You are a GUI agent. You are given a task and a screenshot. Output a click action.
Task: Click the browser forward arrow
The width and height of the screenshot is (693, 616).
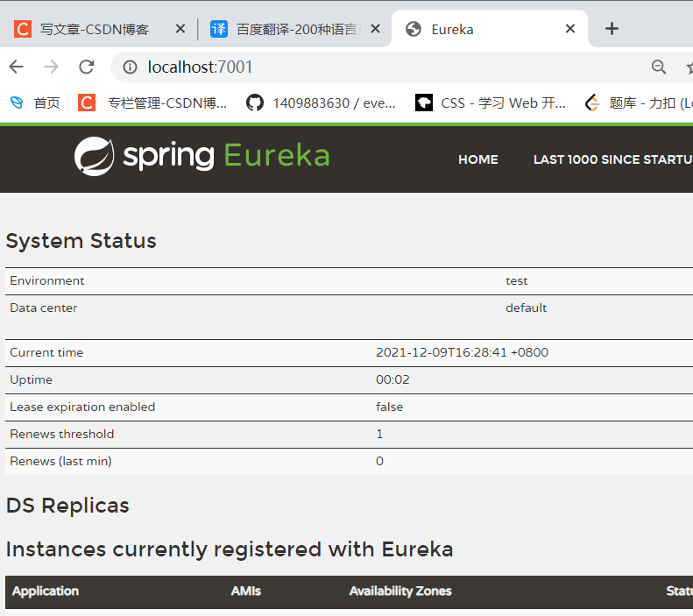(52, 67)
